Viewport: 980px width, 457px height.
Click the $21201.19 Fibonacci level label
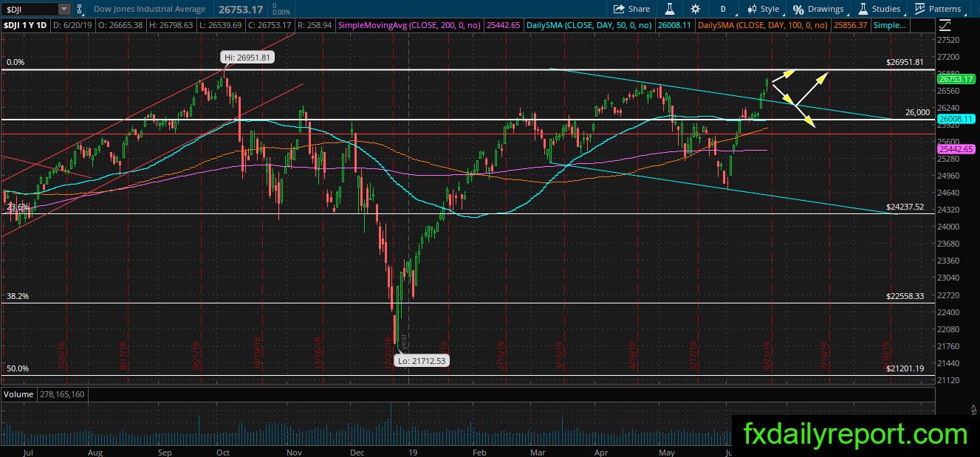[905, 368]
